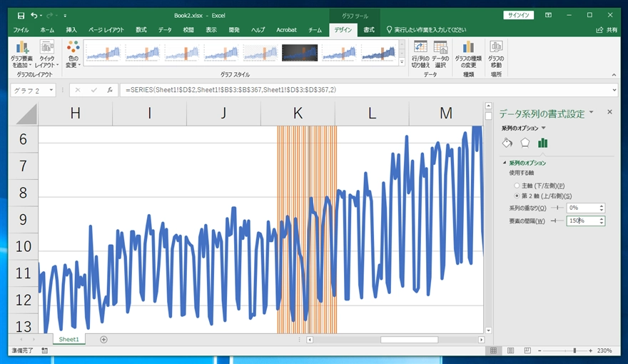Increase the Gap Width spinner up arrow

point(601,218)
